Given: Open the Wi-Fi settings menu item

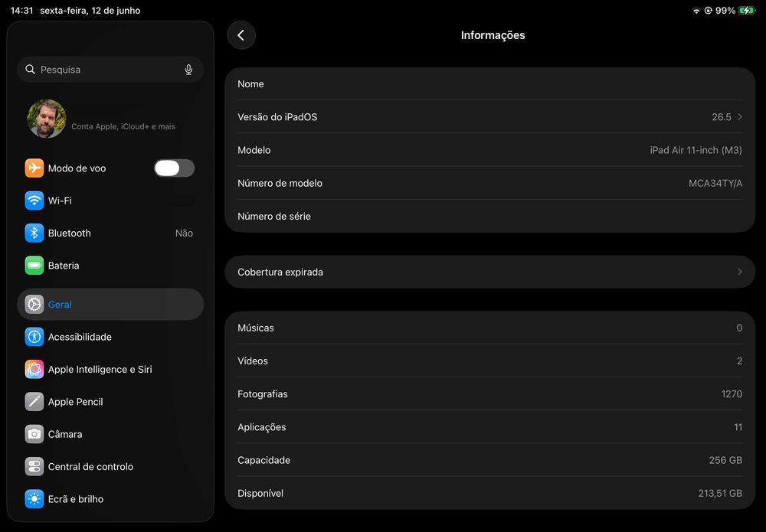Looking at the screenshot, I should pyautogui.click(x=110, y=201).
